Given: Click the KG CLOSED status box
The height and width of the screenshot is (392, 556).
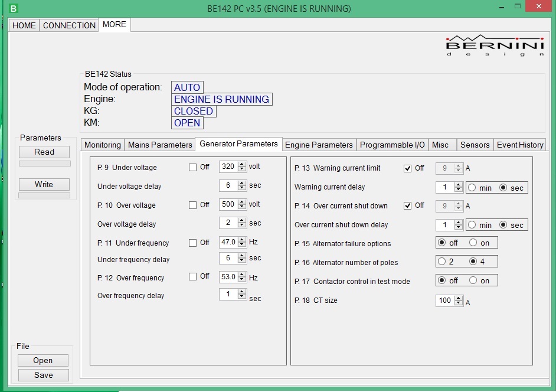Looking at the screenshot, I should pos(194,111).
